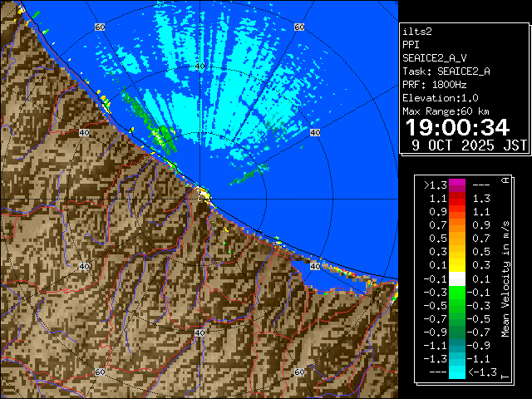
Task: Click the letter A atop the velocity legend
Action: pos(505,180)
